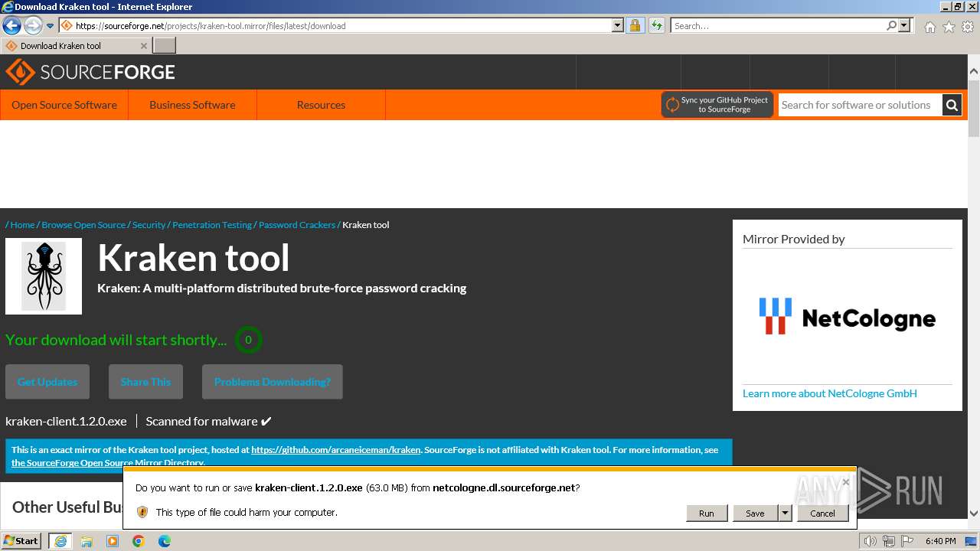The height and width of the screenshot is (551, 980).
Task: Click Cancel in the download prompt
Action: coord(823,514)
